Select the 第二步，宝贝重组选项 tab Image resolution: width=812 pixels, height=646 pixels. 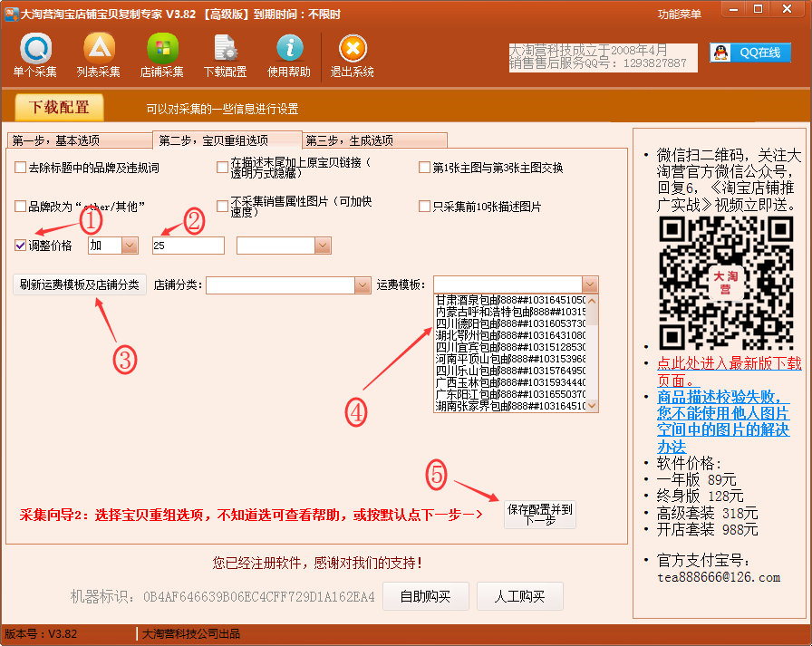(227, 140)
